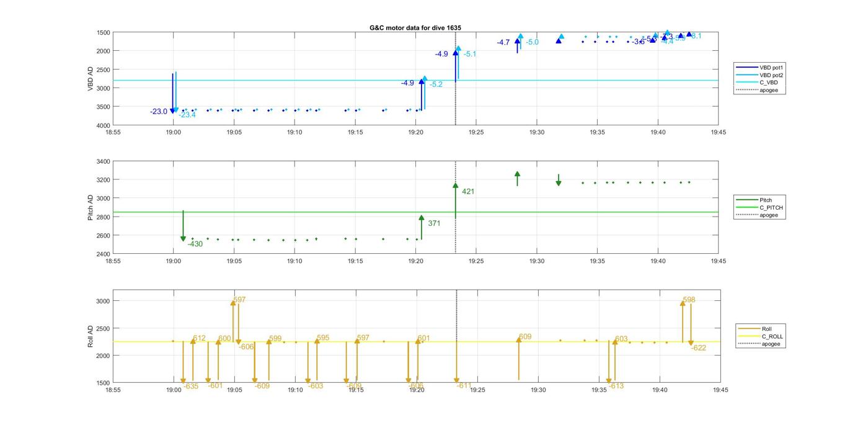Click the "-622" roll data label
This screenshot has width=868, height=430.
[699, 348]
